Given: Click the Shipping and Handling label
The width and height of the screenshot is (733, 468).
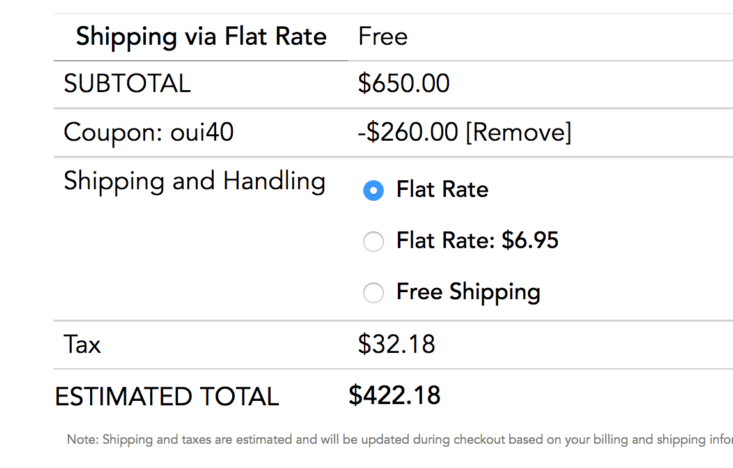Looking at the screenshot, I should (x=194, y=182).
